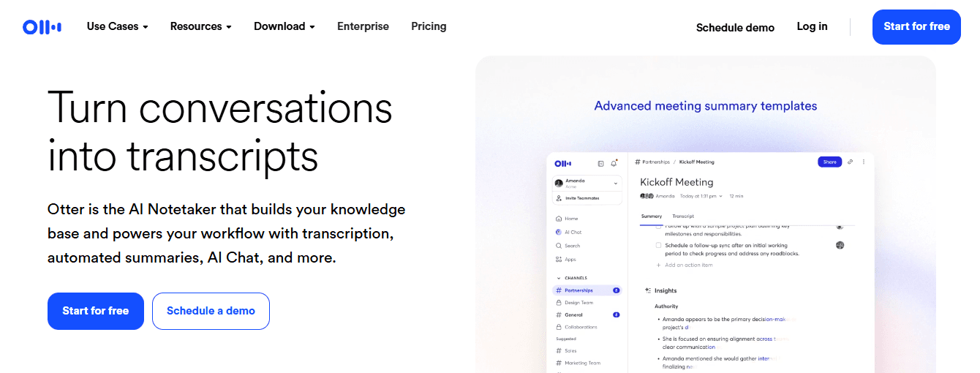Viewport: 980px width, 373px height.
Task: Click the participant avatars under Kickoff Meeting
Action: [647, 196]
